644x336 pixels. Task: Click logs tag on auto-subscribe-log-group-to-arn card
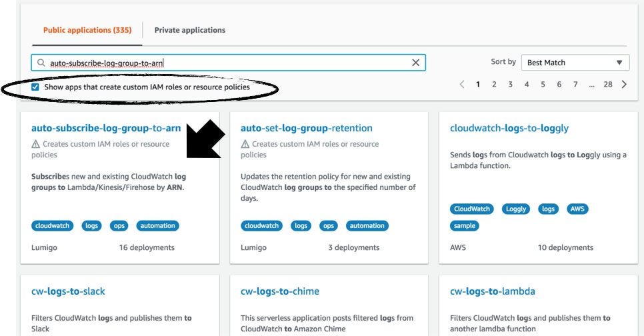(x=91, y=225)
